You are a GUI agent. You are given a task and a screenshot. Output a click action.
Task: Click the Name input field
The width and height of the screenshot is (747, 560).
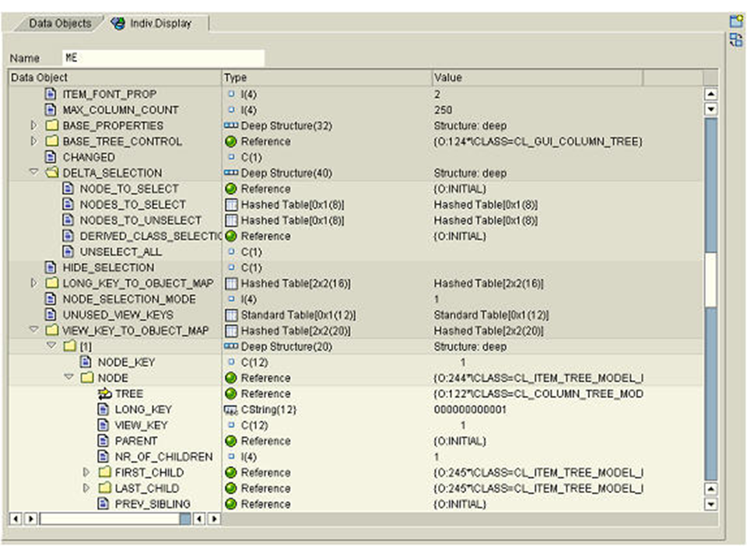163,58
